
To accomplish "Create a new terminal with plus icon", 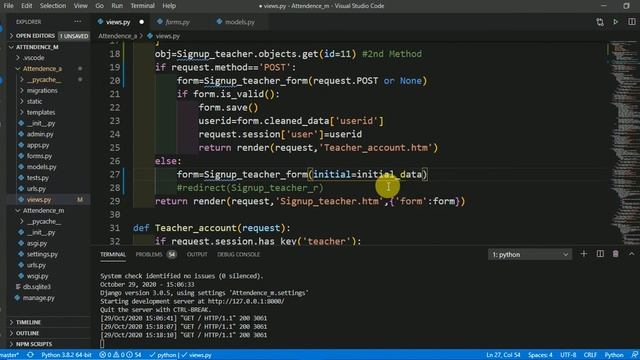I will click(x=584, y=254).
